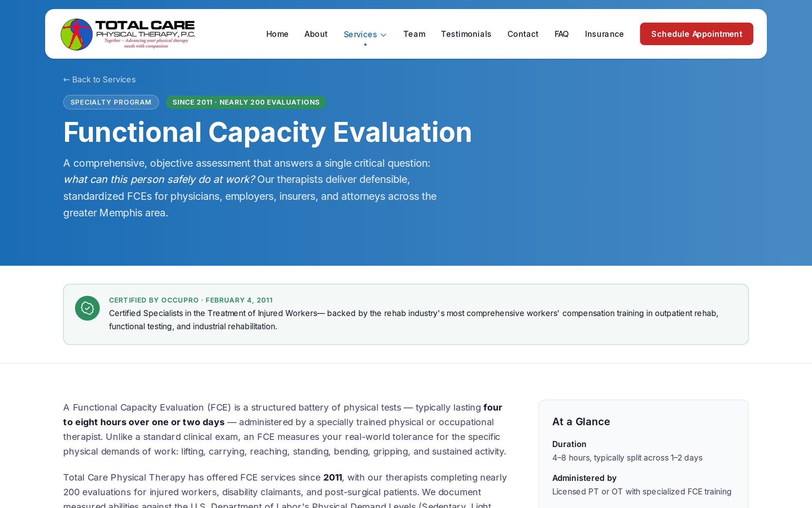
Task: Open the Home menu item
Action: pos(277,34)
